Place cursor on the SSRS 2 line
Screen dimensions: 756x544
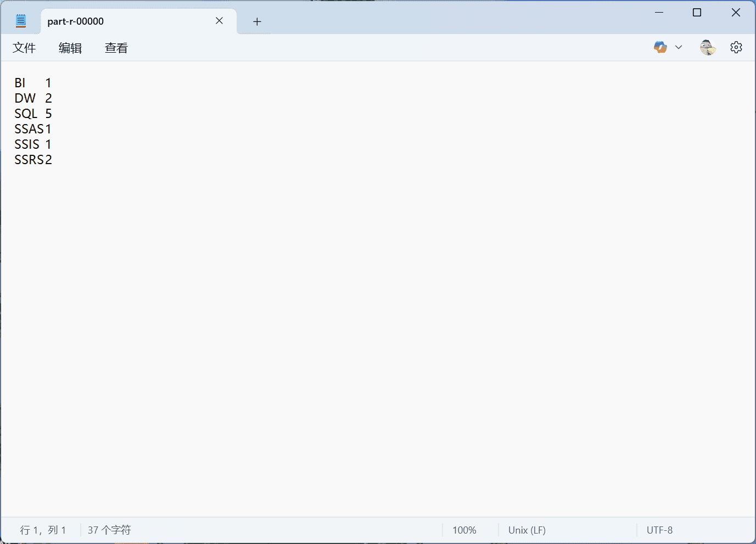click(x=33, y=160)
